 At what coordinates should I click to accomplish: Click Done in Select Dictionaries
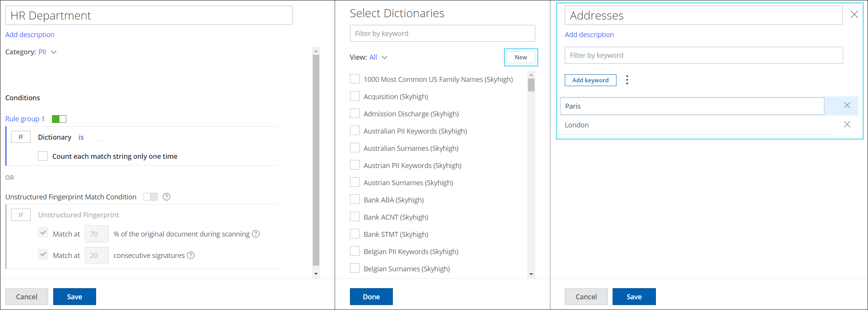click(x=371, y=297)
